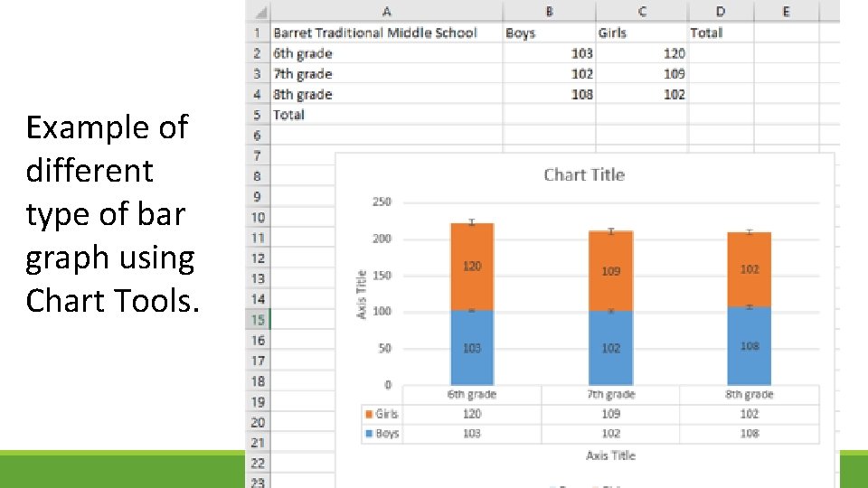Click data table value 108 in the Boys row

(x=749, y=434)
